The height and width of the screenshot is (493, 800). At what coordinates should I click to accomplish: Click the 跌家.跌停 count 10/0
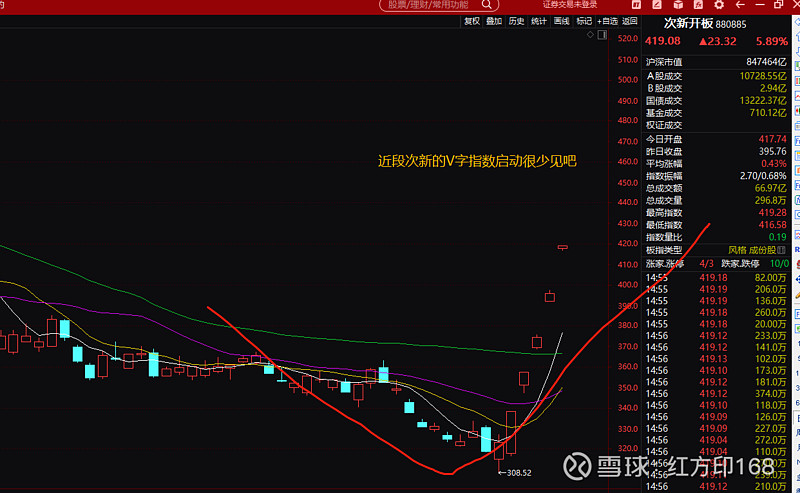point(779,263)
